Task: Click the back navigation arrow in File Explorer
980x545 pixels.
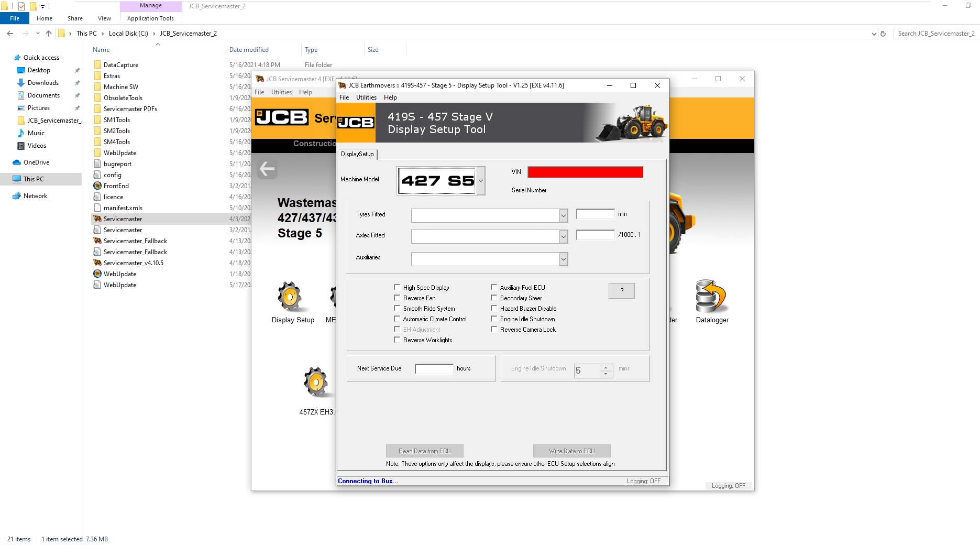Action: [x=10, y=33]
